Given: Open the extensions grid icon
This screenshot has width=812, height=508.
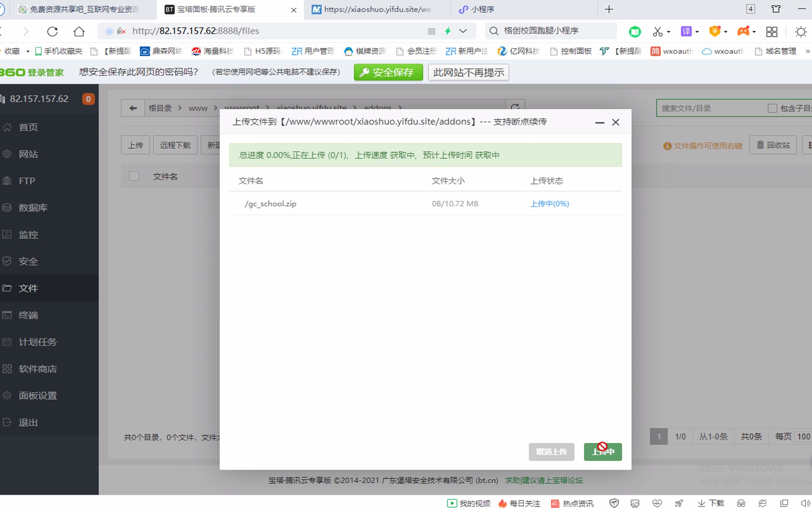Looking at the screenshot, I should click(x=772, y=32).
